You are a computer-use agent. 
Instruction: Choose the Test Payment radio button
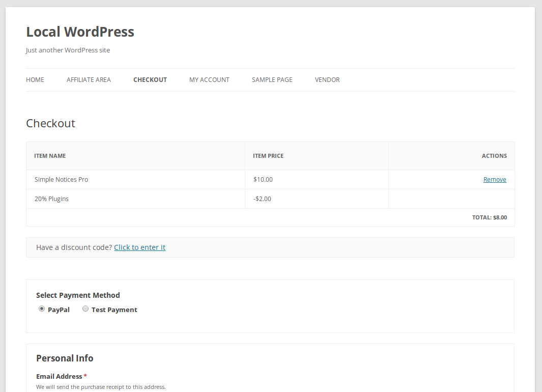coord(85,309)
